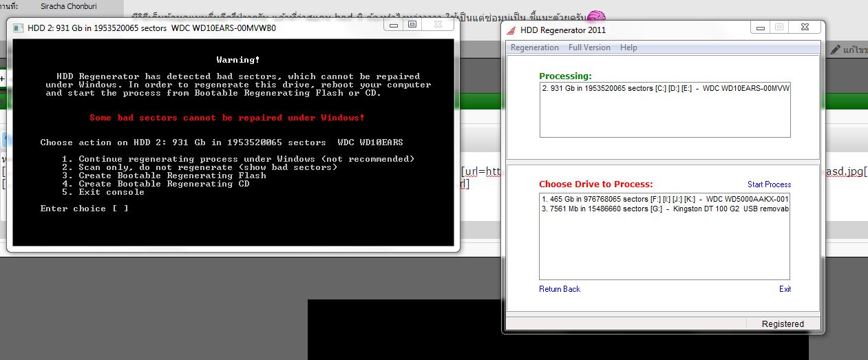This screenshot has height=360, width=868.
Task: Click the Warning! heading in console
Action: [x=238, y=60]
